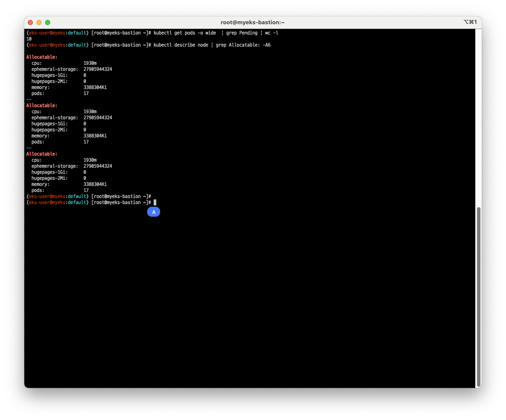
Task: Click 'ephemeral-storage:' in the second Allocatable block
Action: tap(55, 118)
